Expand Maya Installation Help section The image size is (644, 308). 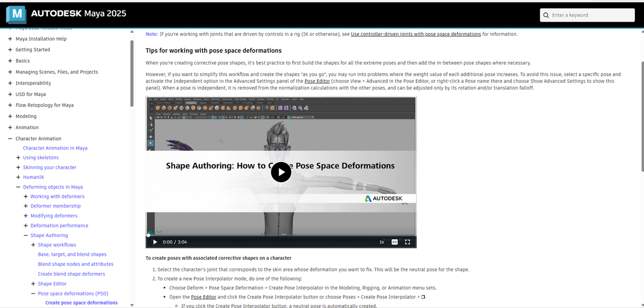[x=10, y=39]
